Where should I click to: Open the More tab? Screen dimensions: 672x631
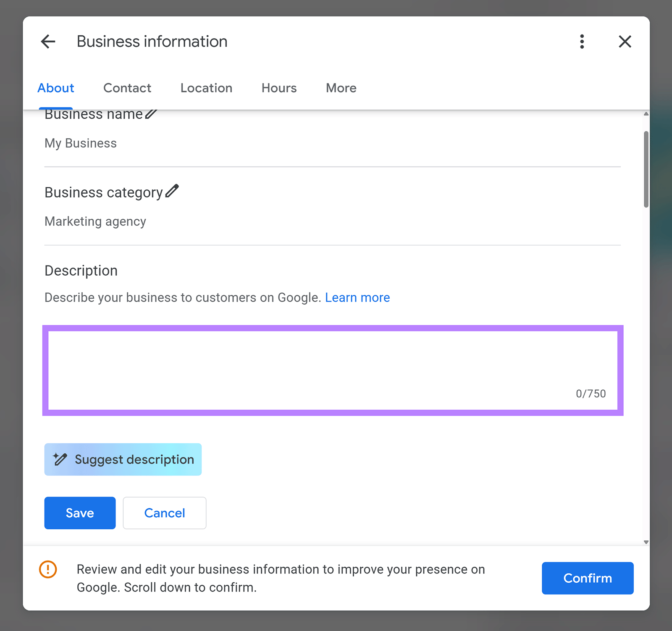[x=341, y=88]
